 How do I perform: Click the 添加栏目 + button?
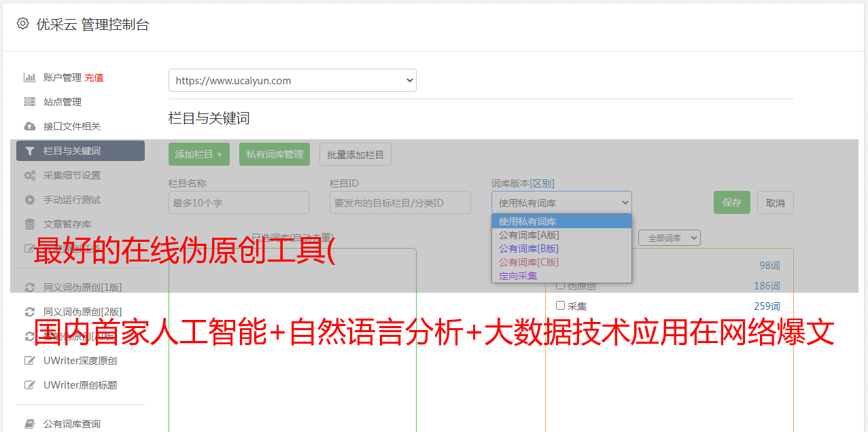[x=199, y=154]
